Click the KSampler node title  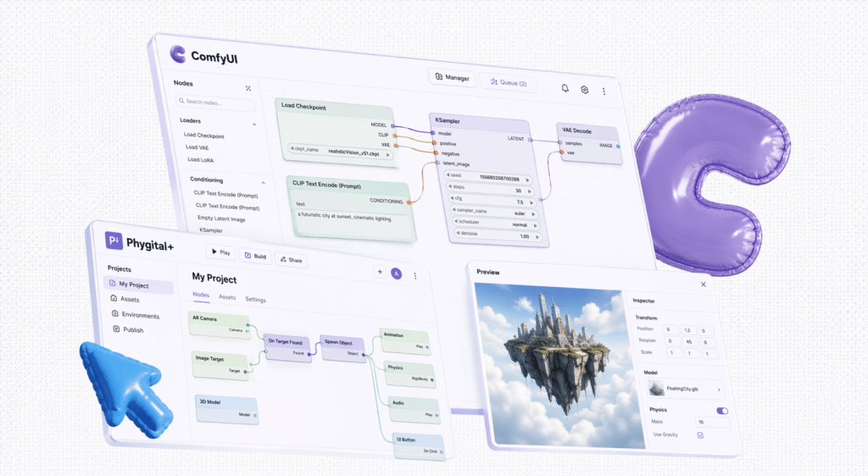[448, 120]
